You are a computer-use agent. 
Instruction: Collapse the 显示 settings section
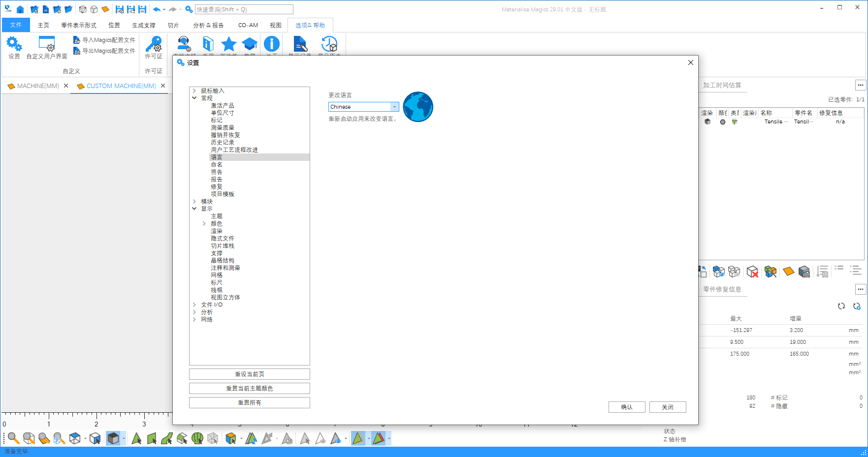coord(194,209)
